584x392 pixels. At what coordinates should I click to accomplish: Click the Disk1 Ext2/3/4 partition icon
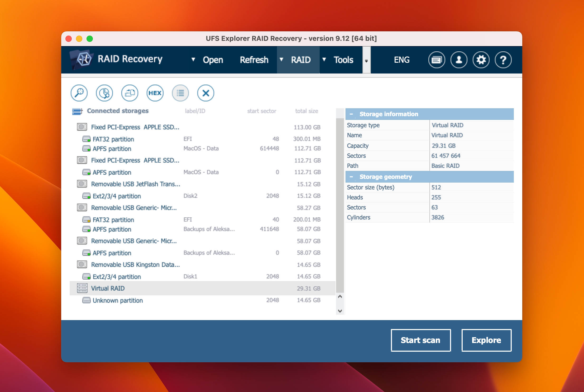tap(86, 277)
